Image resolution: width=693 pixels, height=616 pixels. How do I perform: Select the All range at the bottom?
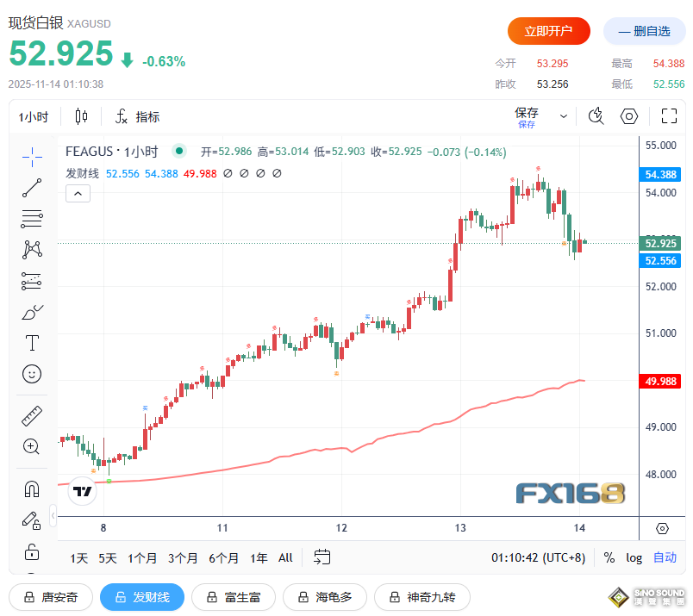click(285, 557)
